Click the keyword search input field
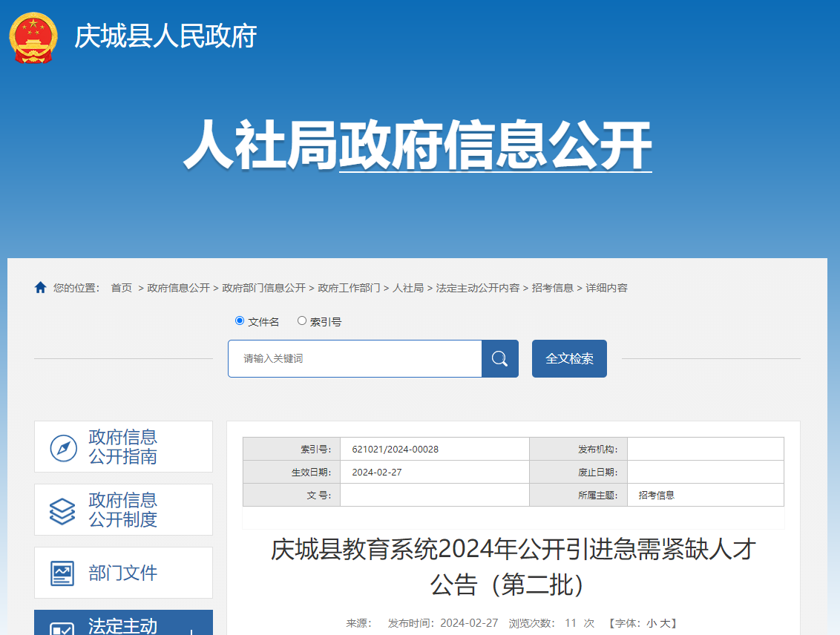 [x=355, y=359]
